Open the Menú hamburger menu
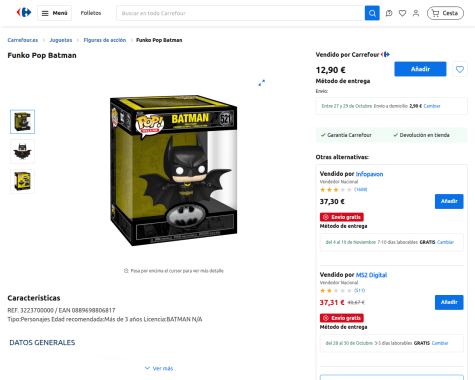 pos(54,13)
